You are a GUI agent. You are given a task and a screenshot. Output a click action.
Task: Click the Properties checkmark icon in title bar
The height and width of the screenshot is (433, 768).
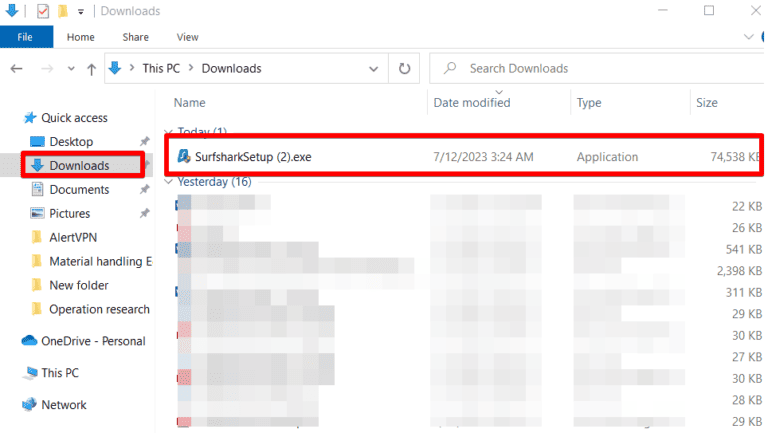43,11
